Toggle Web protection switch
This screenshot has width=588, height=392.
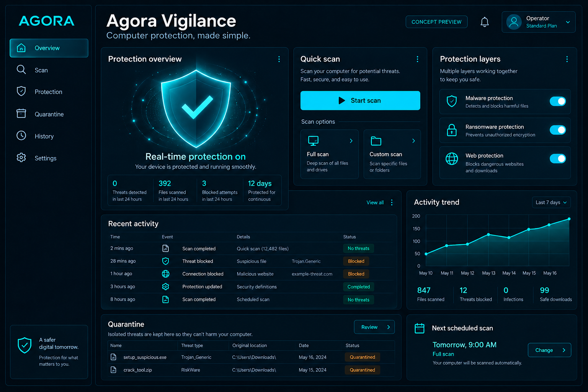tap(558, 158)
